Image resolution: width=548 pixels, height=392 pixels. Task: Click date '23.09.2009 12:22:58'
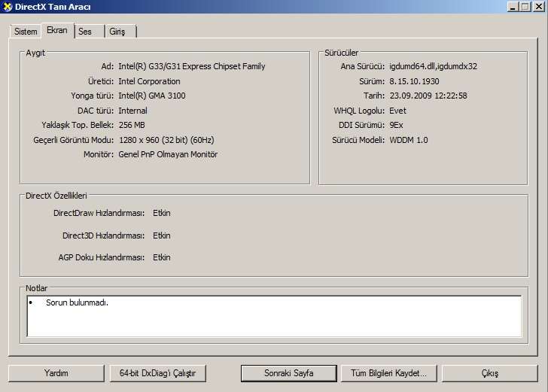(x=428, y=96)
